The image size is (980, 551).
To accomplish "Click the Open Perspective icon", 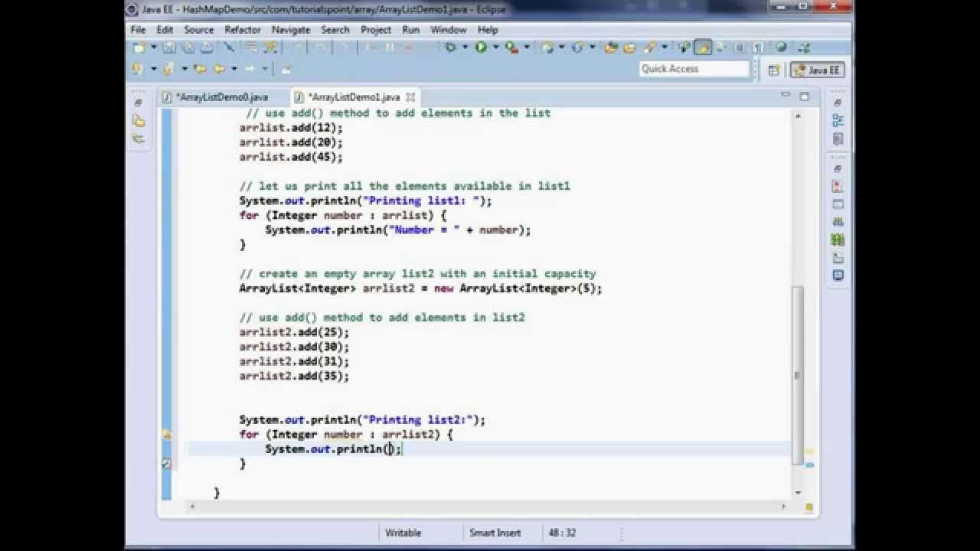I will point(774,70).
